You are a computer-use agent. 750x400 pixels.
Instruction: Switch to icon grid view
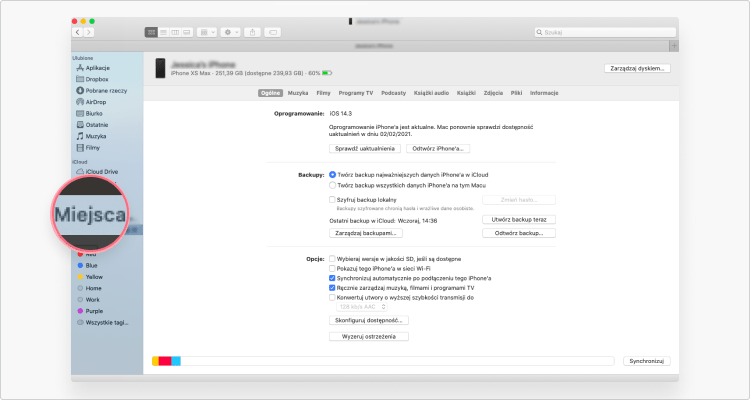(x=151, y=32)
